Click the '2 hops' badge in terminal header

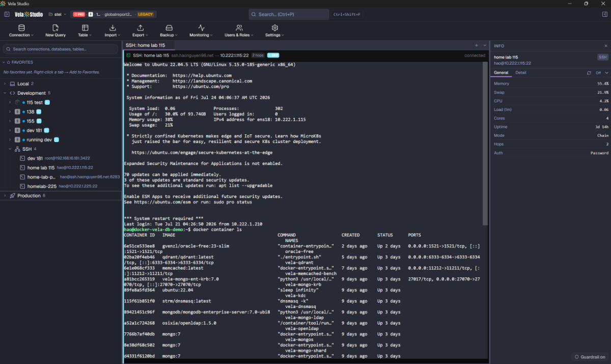click(258, 55)
